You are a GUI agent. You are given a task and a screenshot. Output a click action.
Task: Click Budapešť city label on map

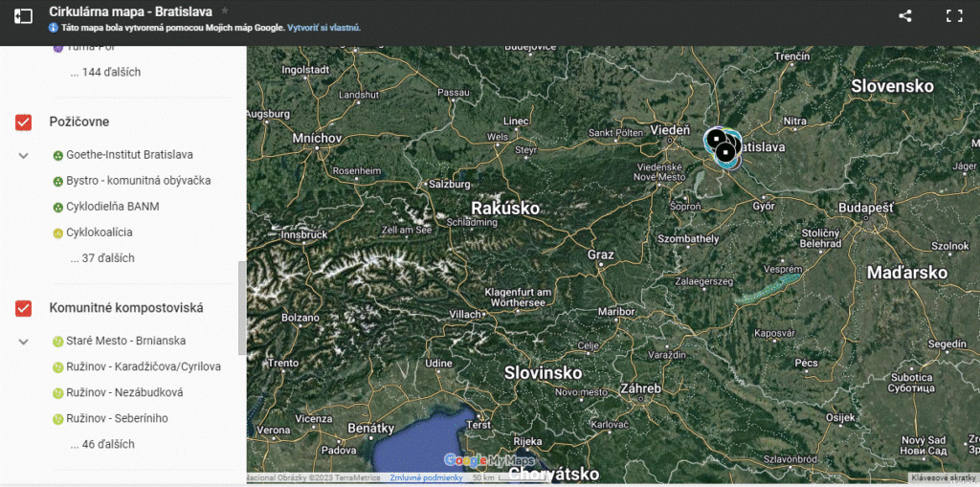pos(866,209)
